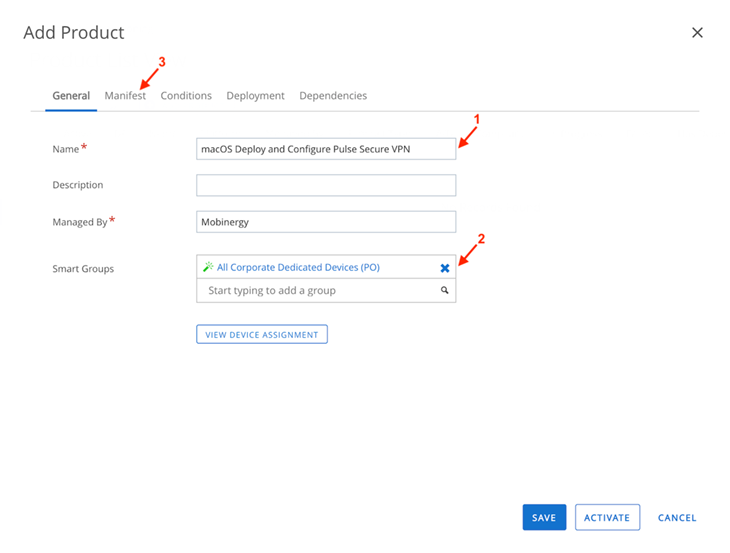Click the 'Start typing to add a group' box

315,291
